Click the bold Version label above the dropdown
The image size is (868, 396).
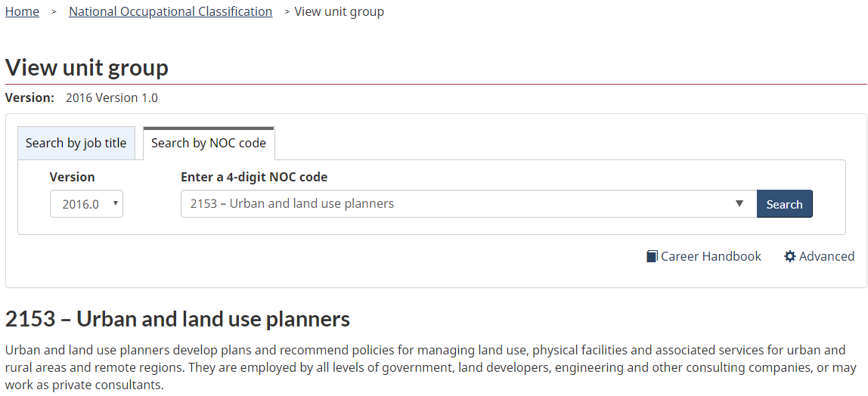[x=72, y=177]
